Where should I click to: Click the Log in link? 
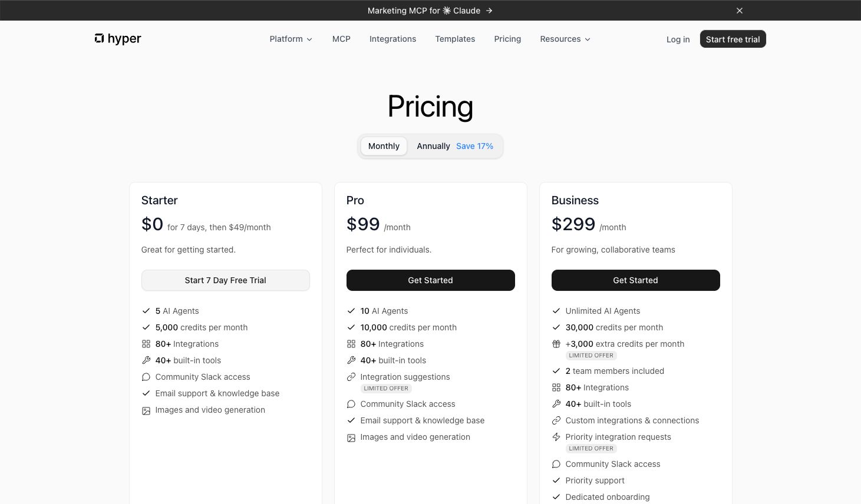[678, 39]
